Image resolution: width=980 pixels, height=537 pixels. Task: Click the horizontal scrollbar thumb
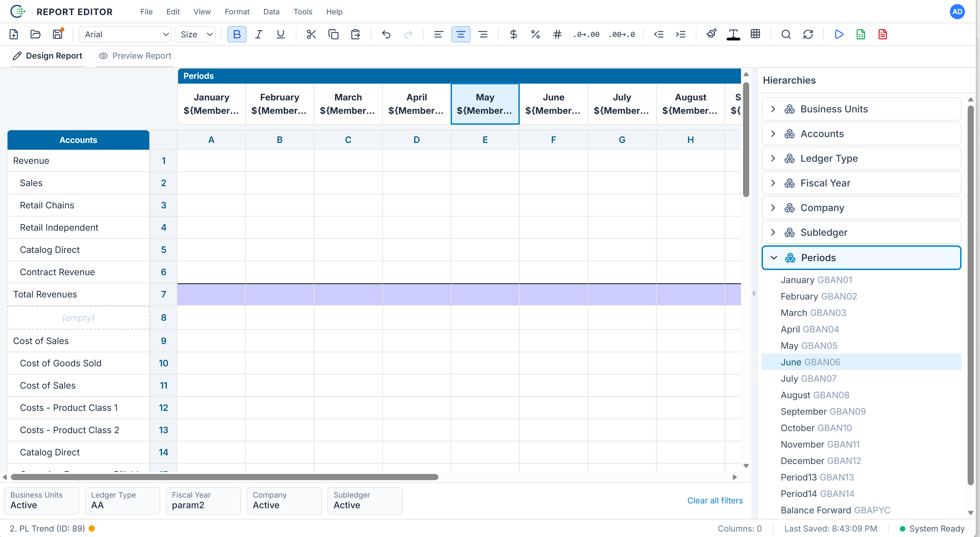coord(225,477)
